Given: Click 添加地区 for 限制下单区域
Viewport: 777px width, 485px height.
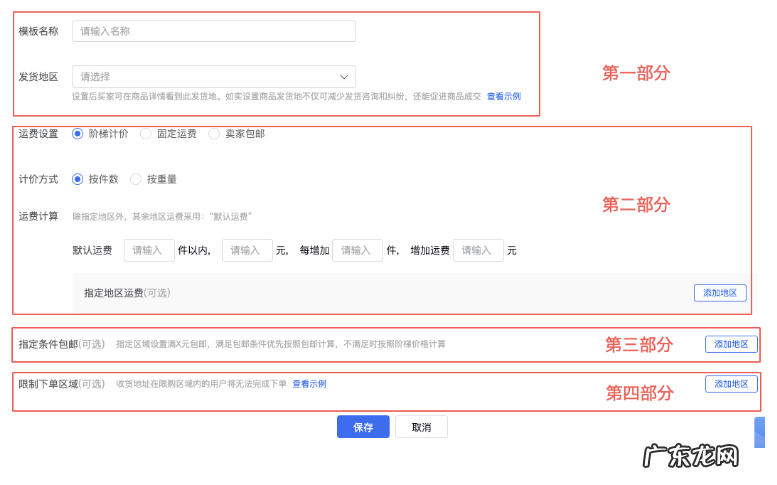Looking at the screenshot, I should [x=731, y=384].
